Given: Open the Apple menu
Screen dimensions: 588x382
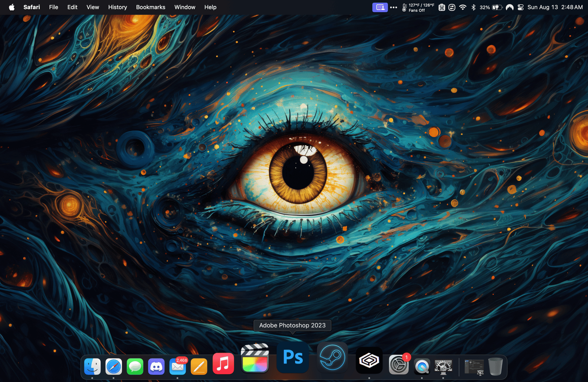Looking at the screenshot, I should pyautogui.click(x=12, y=7).
